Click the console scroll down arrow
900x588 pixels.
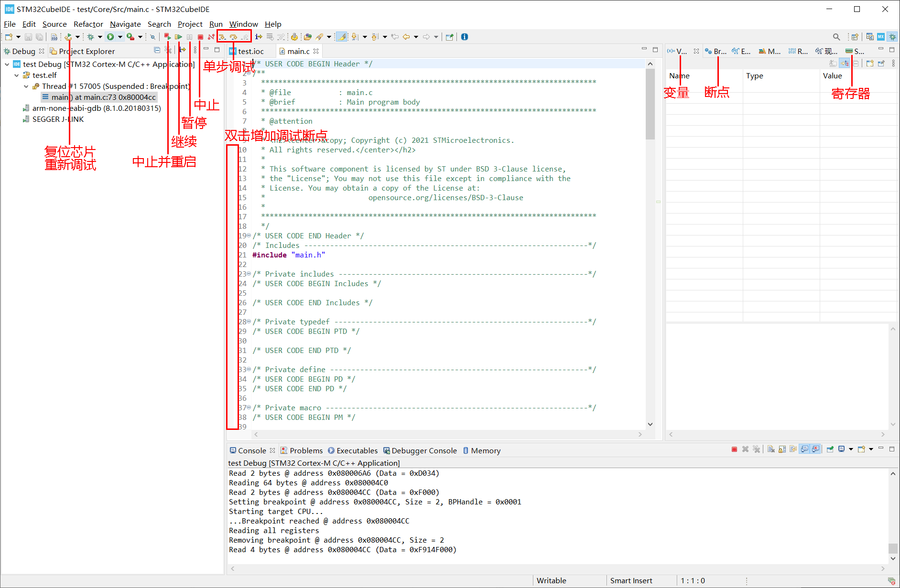893,558
